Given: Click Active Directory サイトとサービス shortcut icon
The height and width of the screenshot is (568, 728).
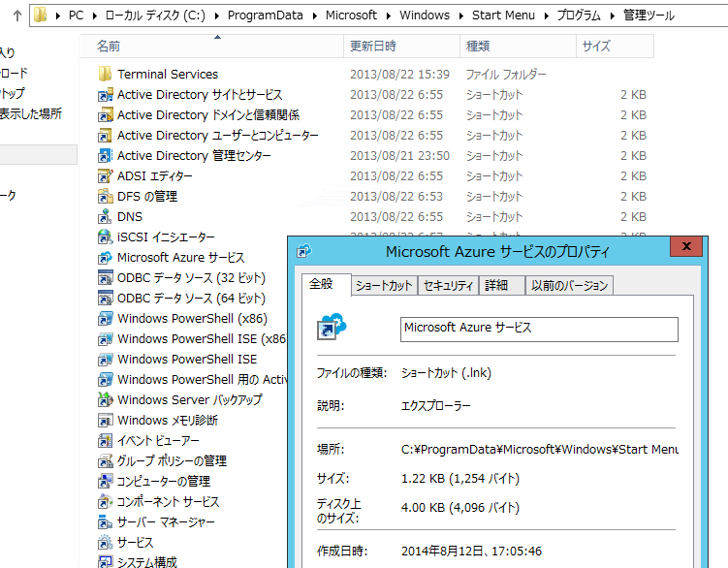Looking at the screenshot, I should pyautogui.click(x=105, y=94).
